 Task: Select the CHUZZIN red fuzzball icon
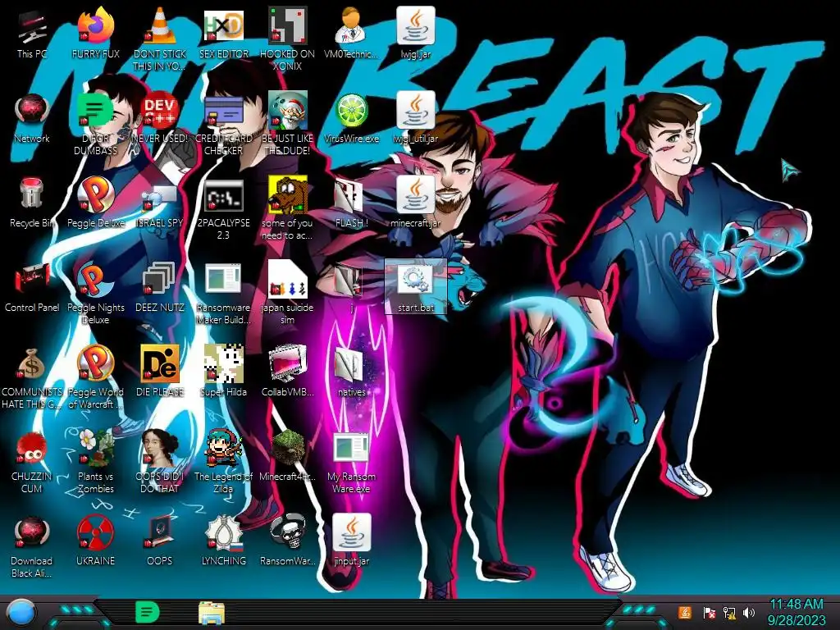coord(32,462)
